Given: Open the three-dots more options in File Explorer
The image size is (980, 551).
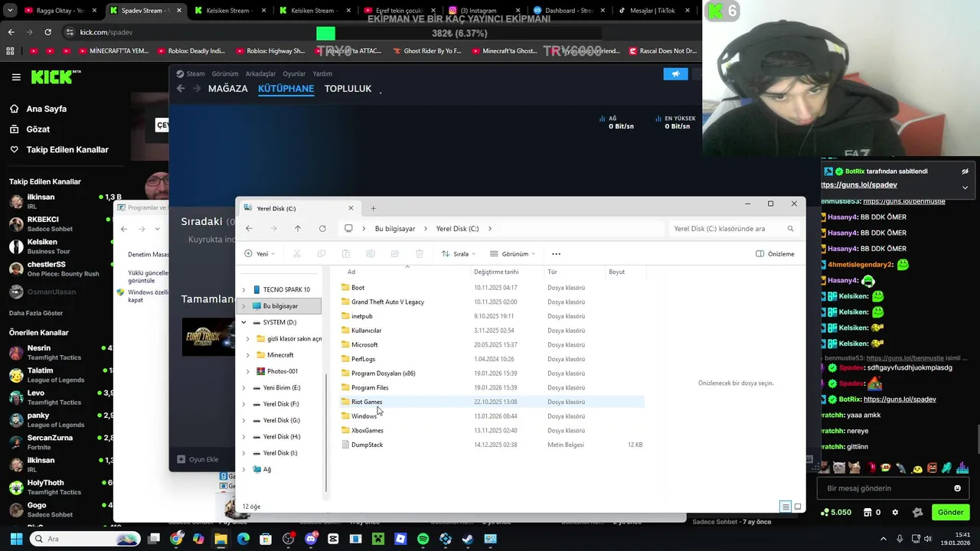Looking at the screenshot, I should point(556,254).
